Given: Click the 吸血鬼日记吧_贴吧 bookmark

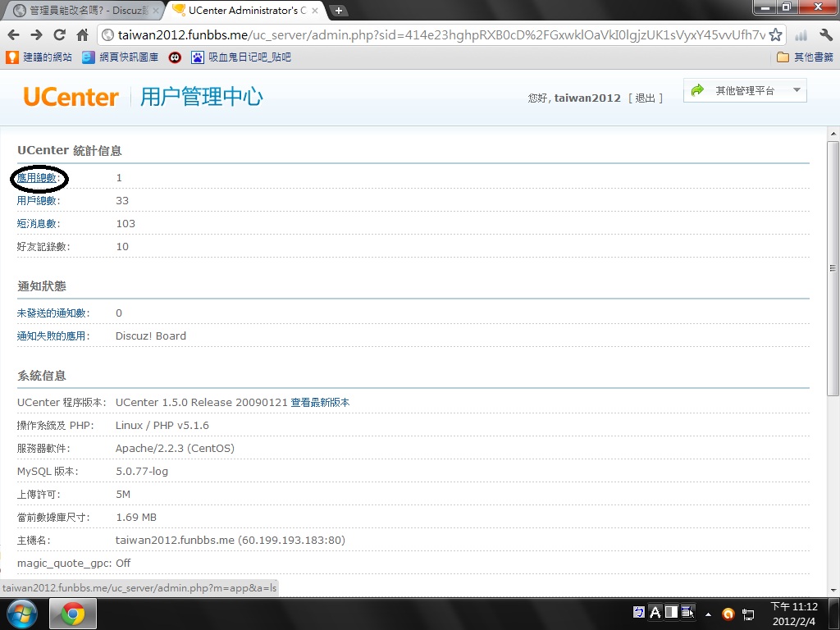Looking at the screenshot, I should pos(241,57).
